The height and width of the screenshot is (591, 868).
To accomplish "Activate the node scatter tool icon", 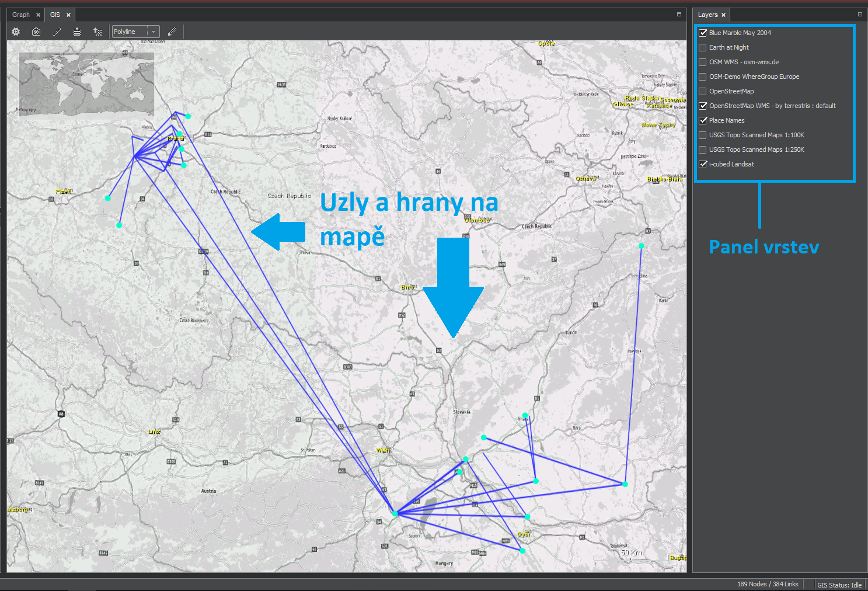I will coord(97,32).
